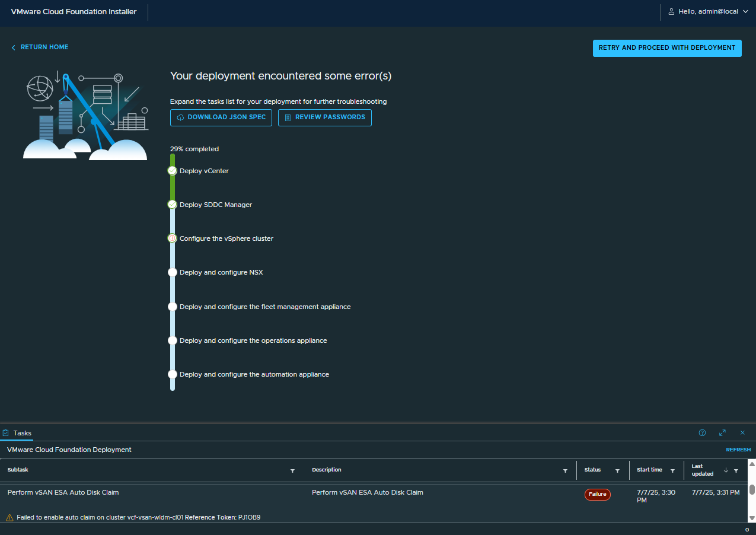Screen dimensions: 756x535
Task: Click the failed Configure the vSphere cluster step
Action: tap(226, 238)
